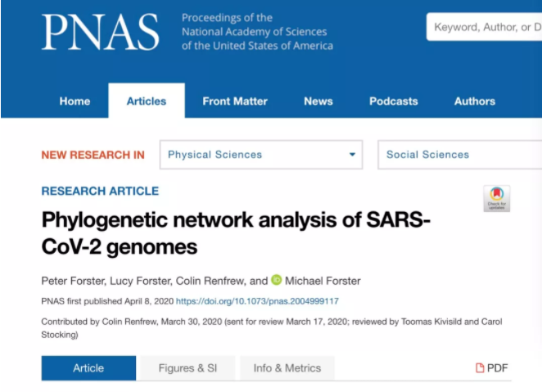542x392 pixels.
Task: Switch to the Info & Metrics tab
Action: [x=287, y=368]
